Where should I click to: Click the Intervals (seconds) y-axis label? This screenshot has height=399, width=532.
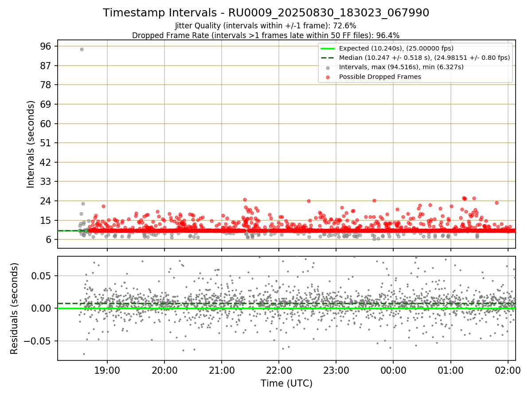(31, 144)
